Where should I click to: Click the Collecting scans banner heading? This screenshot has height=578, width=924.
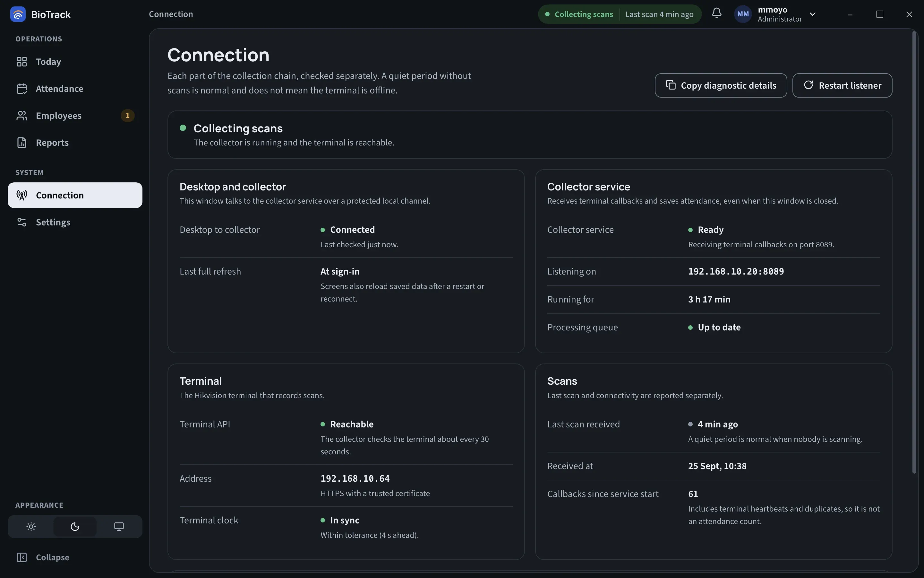238,128
